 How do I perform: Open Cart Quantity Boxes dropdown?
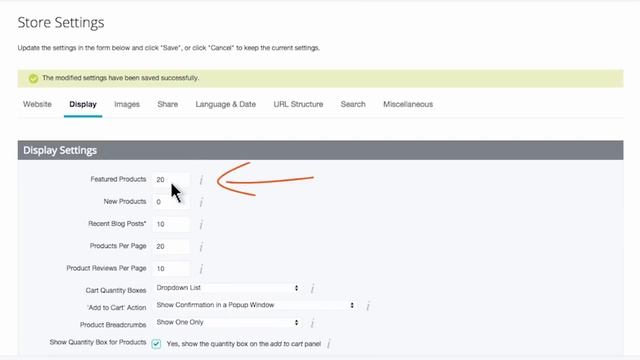coord(227,288)
